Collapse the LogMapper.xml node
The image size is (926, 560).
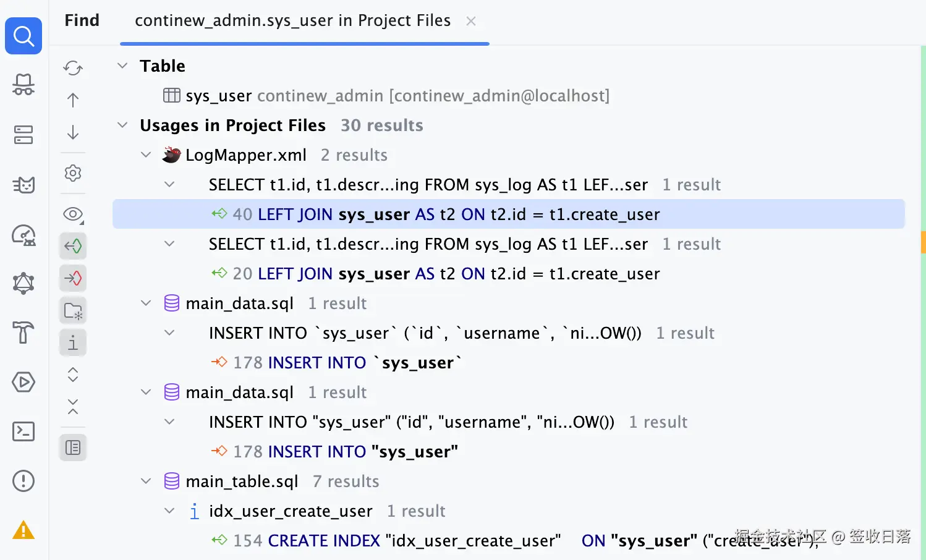pos(146,155)
